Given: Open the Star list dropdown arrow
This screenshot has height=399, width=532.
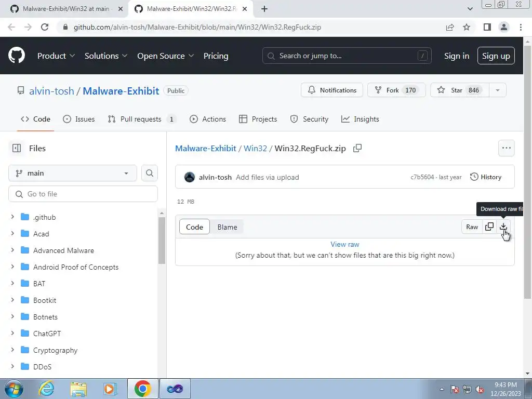Looking at the screenshot, I should click(497, 90).
